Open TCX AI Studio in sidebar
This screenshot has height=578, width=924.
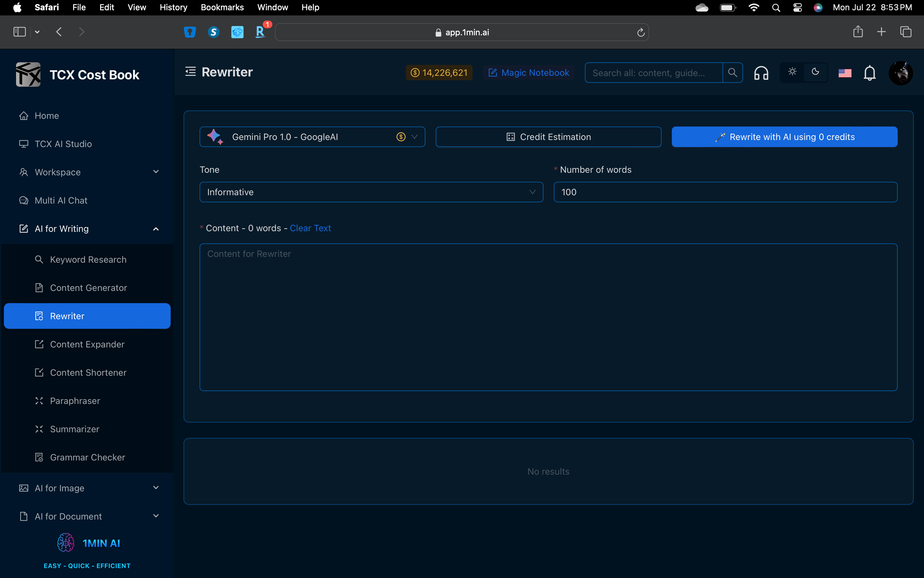tap(87, 144)
